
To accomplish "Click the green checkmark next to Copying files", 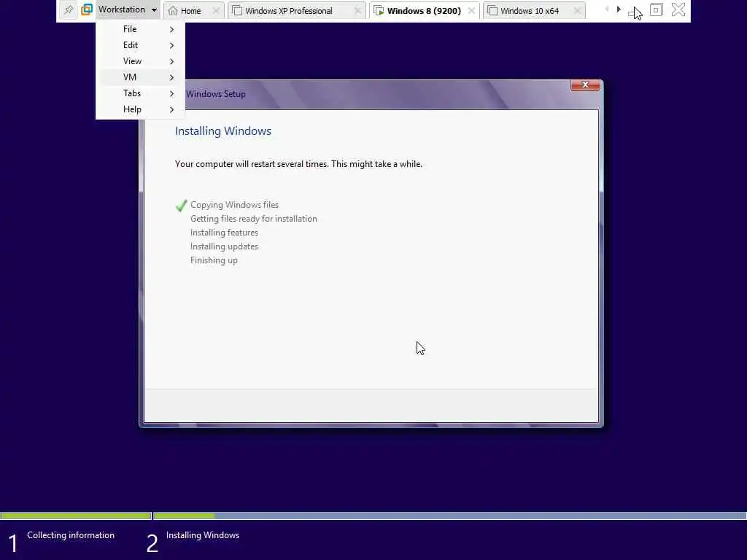I will coord(181,205).
